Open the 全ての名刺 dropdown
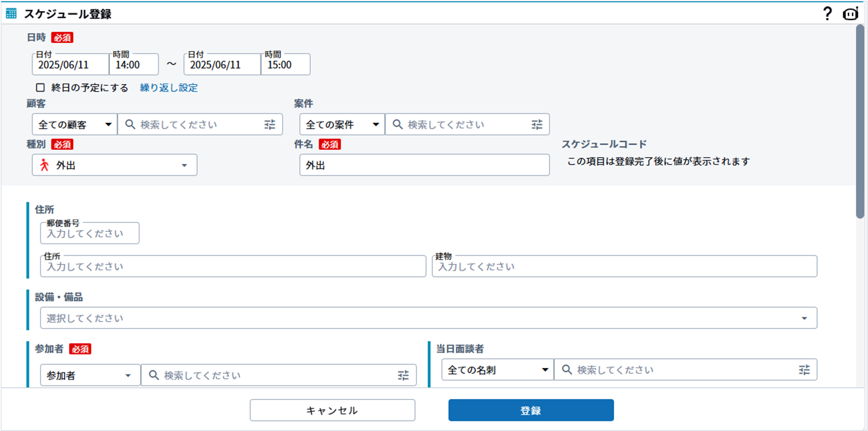868x431 pixels. click(x=498, y=370)
